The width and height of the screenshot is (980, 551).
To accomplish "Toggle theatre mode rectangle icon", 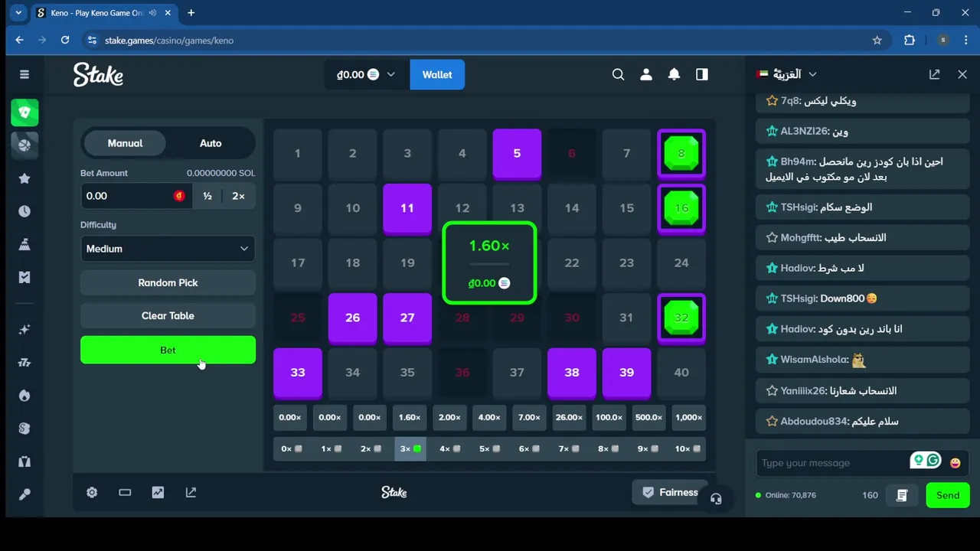I will [125, 492].
